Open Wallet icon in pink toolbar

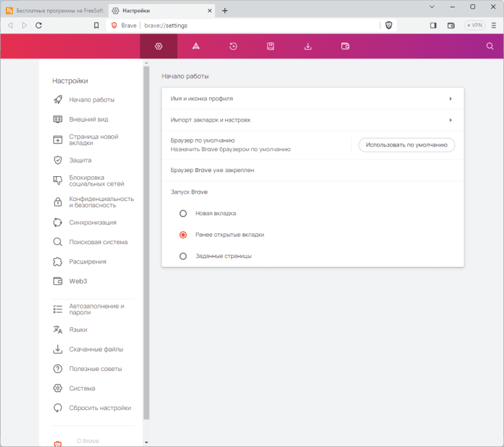[x=345, y=46]
